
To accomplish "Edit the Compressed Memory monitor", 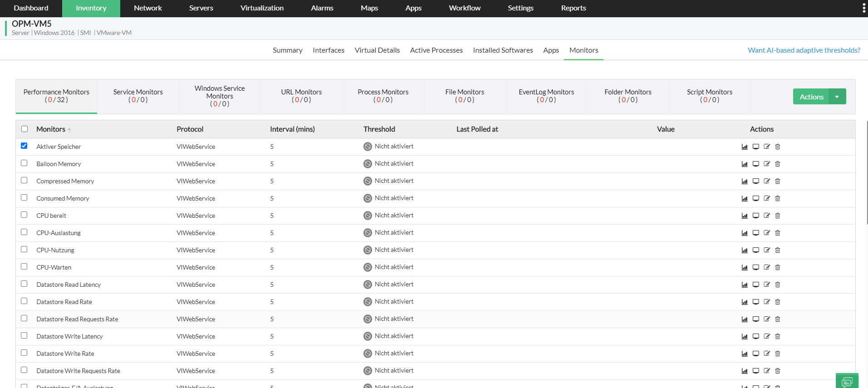I will (767, 181).
